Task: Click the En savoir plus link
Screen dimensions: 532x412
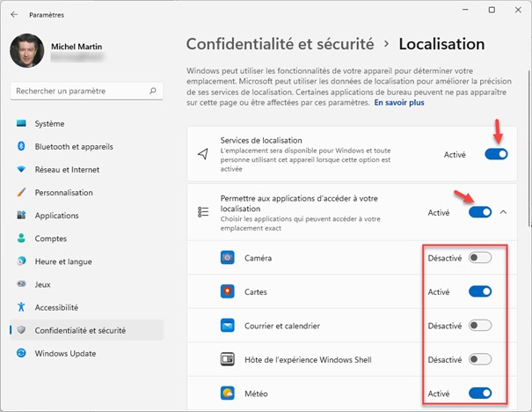Action: point(399,102)
